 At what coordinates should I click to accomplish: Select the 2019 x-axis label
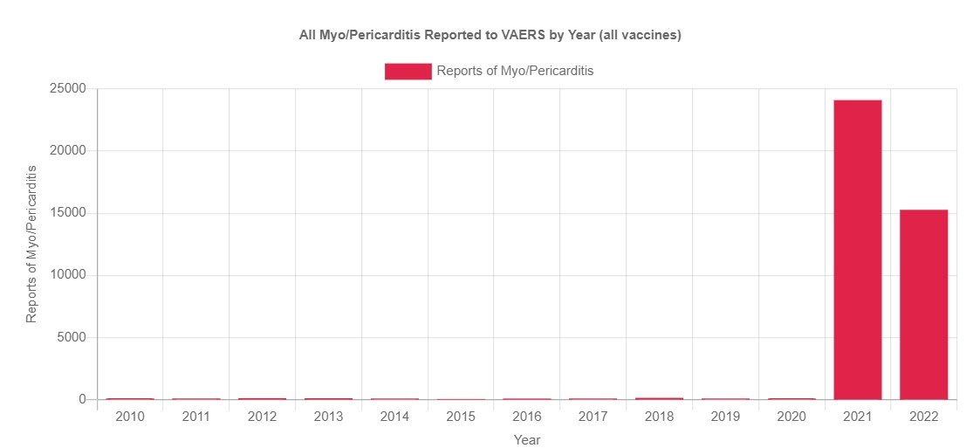[725, 417]
